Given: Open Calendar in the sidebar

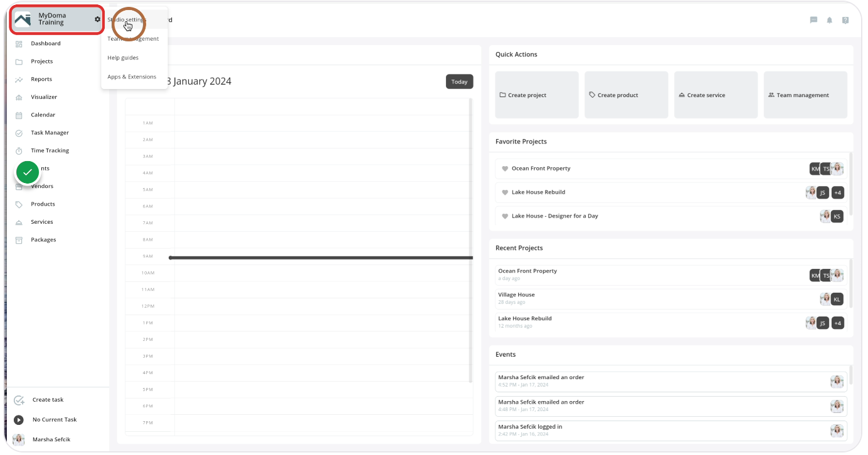Looking at the screenshot, I should pyautogui.click(x=43, y=115).
